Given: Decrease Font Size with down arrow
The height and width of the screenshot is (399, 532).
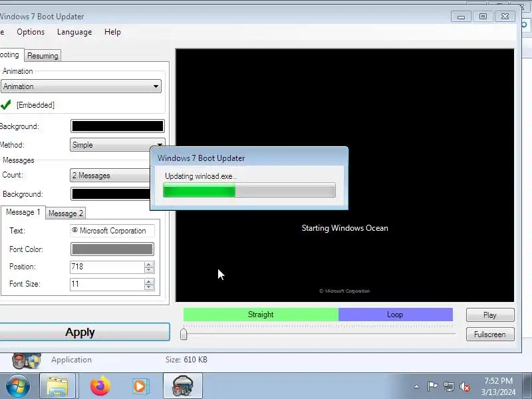Looking at the screenshot, I should coord(149,287).
